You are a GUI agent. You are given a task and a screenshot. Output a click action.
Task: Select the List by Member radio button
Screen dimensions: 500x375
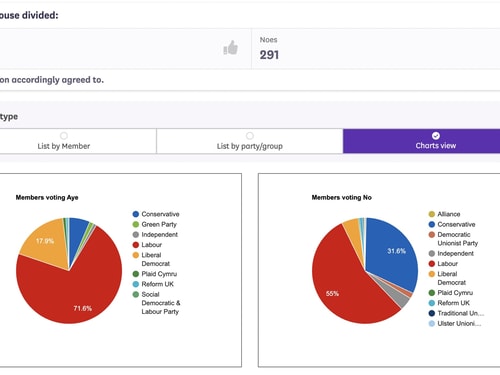coord(64,136)
